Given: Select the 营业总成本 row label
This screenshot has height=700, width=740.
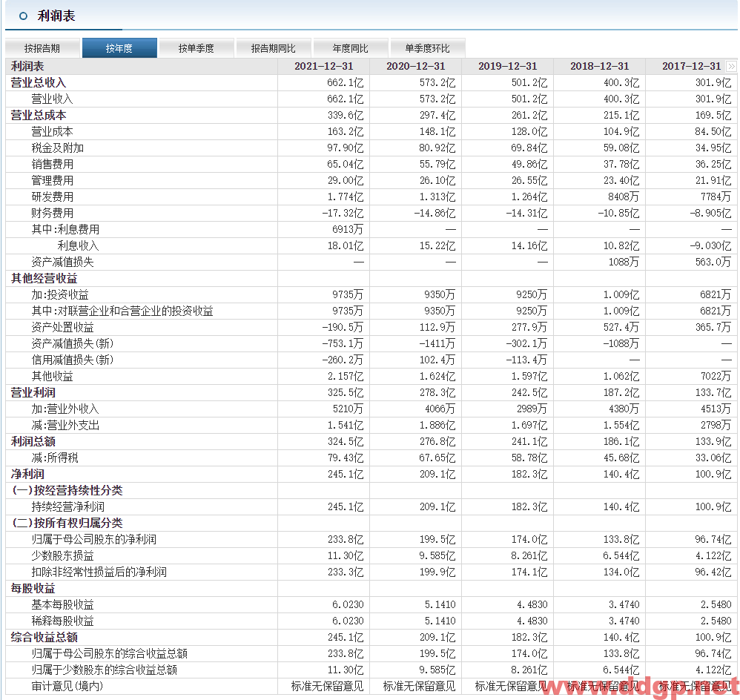Looking at the screenshot, I should (39, 115).
